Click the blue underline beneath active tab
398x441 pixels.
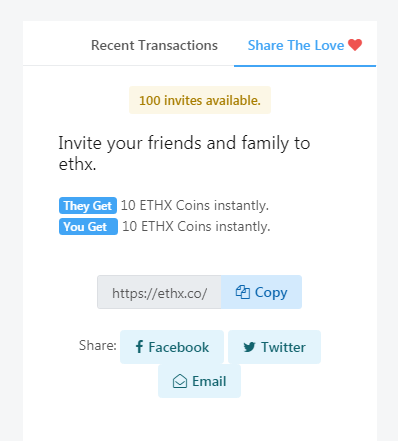[x=305, y=66]
